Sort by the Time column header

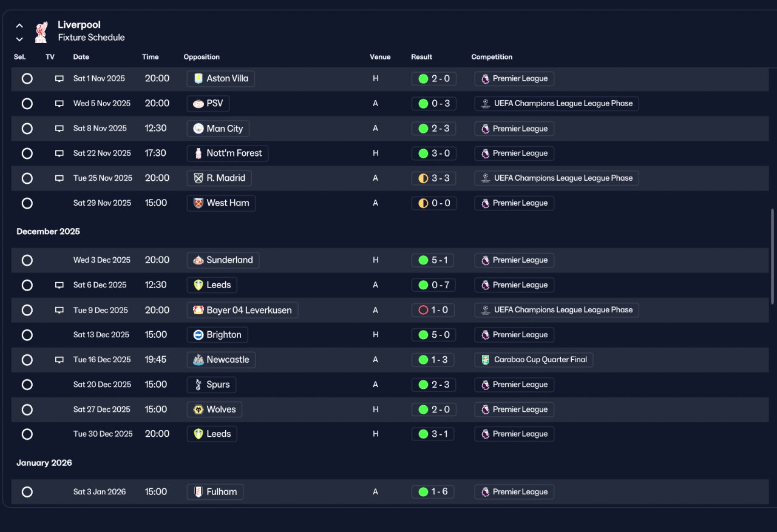150,57
